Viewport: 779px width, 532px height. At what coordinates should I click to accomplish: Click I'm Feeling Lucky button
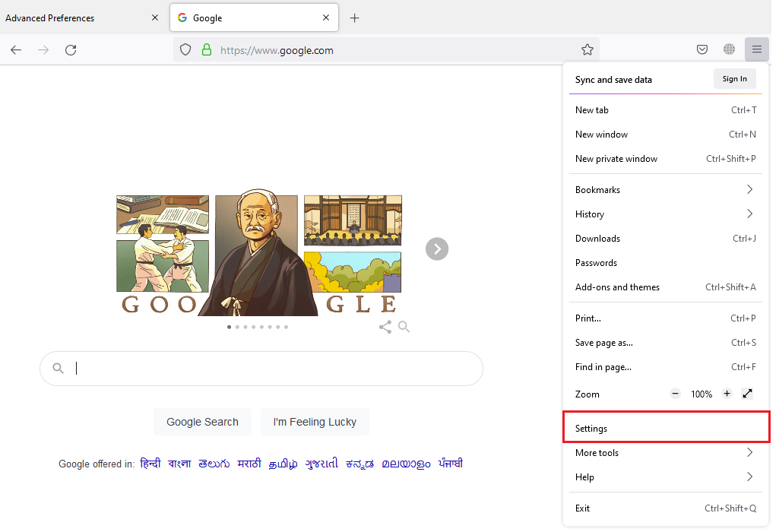315,422
